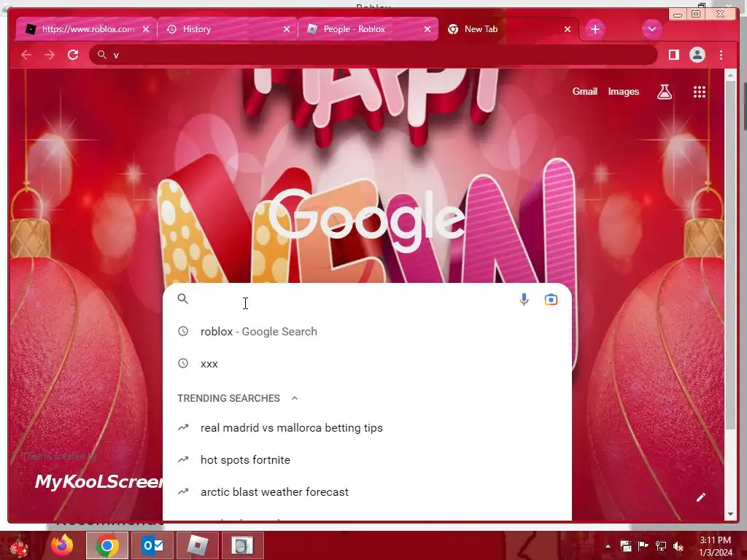
Task: Open the Chrome three-dot menu
Action: 721,55
